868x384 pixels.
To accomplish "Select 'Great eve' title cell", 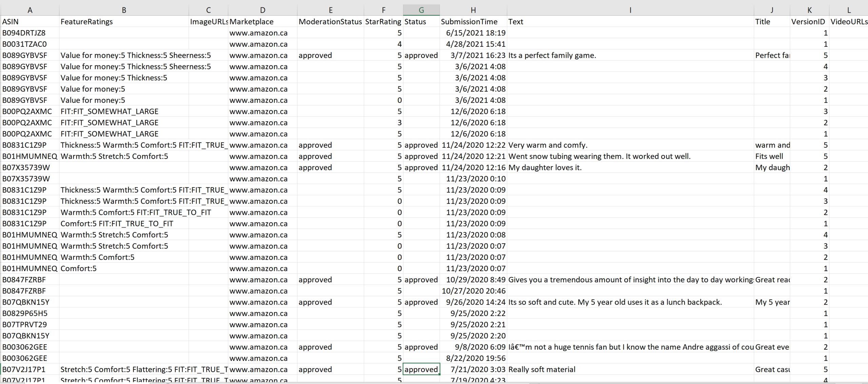I will point(772,347).
